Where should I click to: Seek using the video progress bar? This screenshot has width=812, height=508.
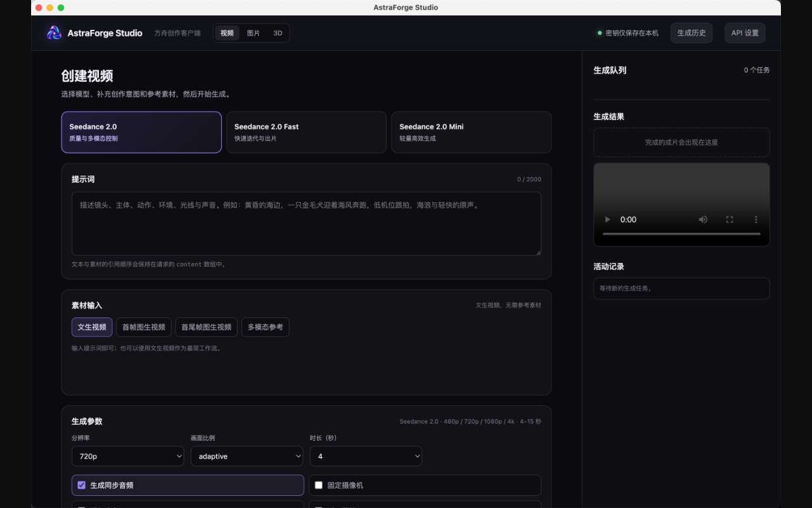coord(681,234)
